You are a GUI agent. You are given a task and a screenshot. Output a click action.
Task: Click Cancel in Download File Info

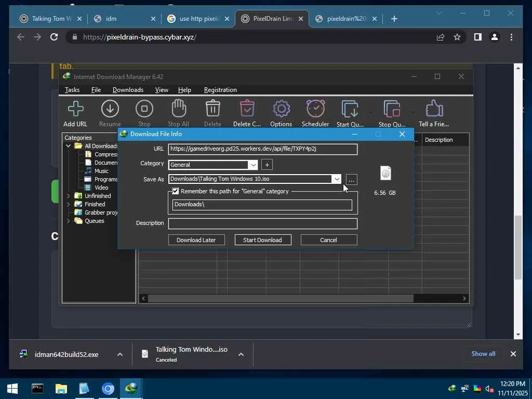[x=328, y=240]
